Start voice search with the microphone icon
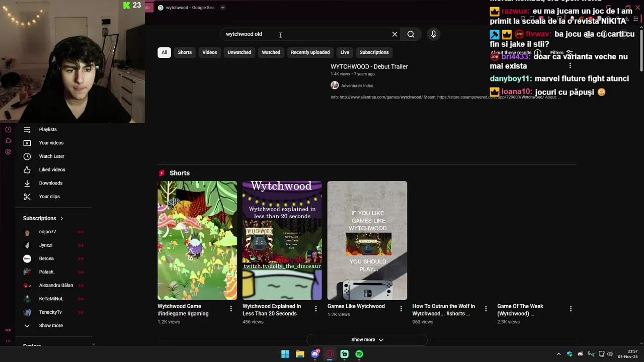 [434, 34]
